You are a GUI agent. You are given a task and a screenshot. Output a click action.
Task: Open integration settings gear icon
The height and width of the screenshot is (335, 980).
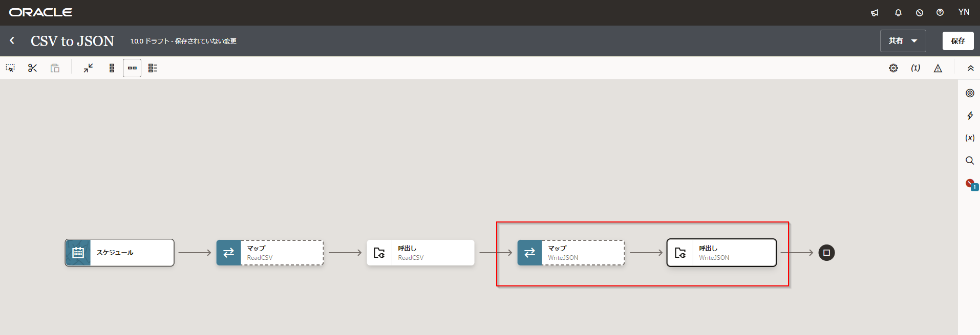pyautogui.click(x=893, y=68)
